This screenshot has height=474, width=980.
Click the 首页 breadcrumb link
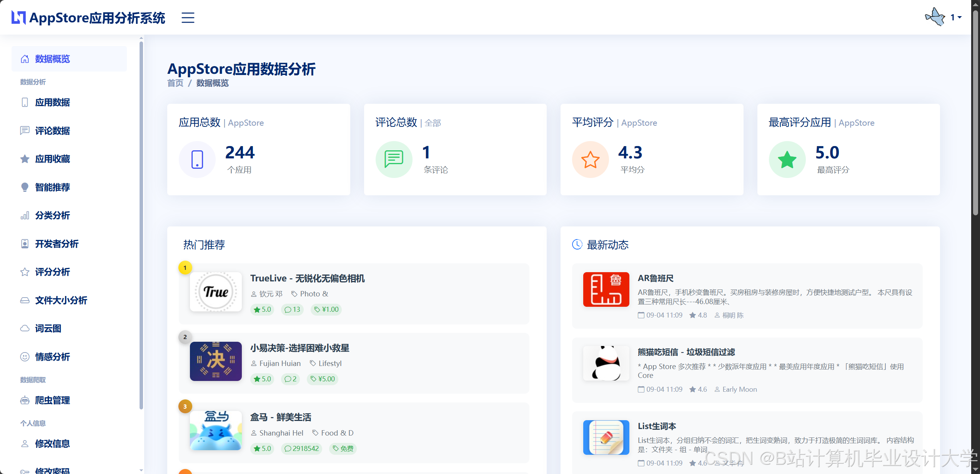click(175, 83)
